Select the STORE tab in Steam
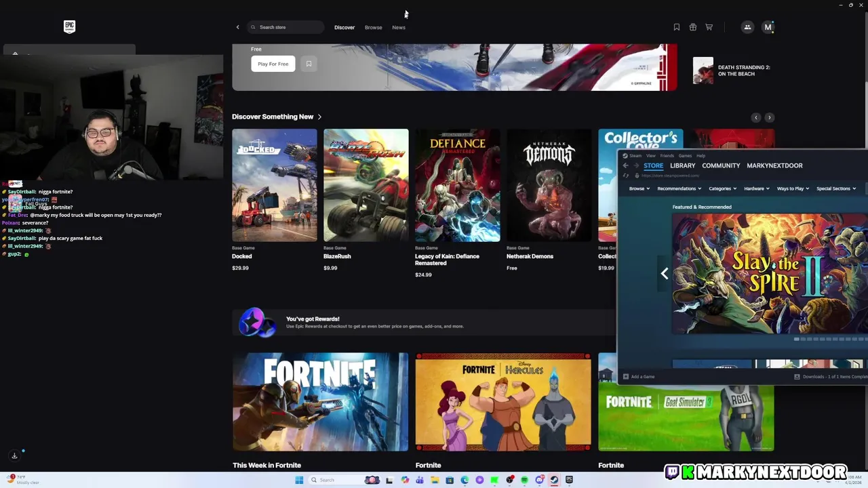Image resolution: width=868 pixels, height=488 pixels. click(x=654, y=165)
